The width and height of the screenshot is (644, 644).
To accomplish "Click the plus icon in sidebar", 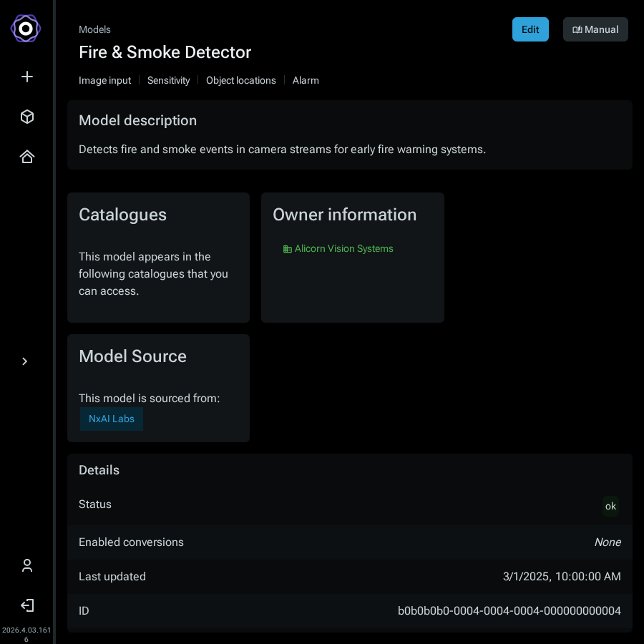I will coord(27,77).
